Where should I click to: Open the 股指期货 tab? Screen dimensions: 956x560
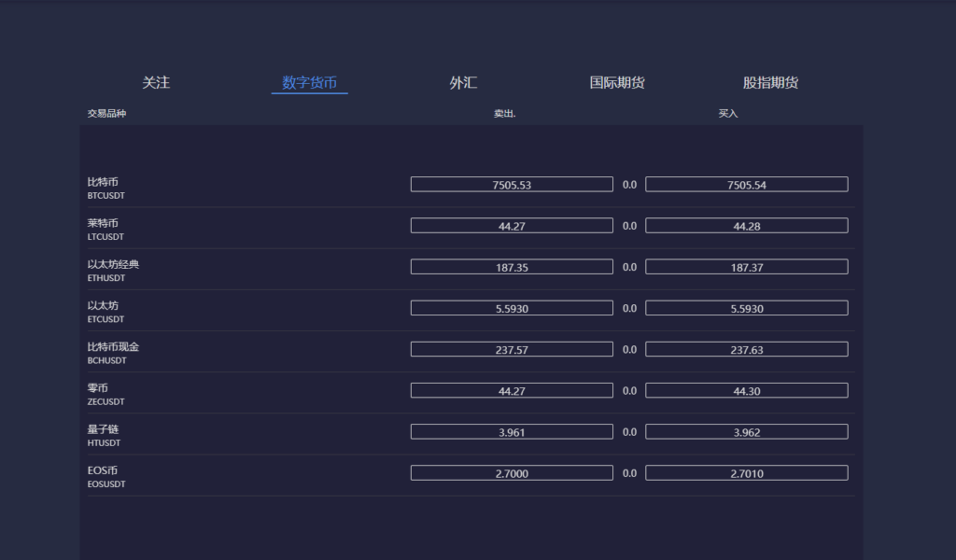point(768,82)
